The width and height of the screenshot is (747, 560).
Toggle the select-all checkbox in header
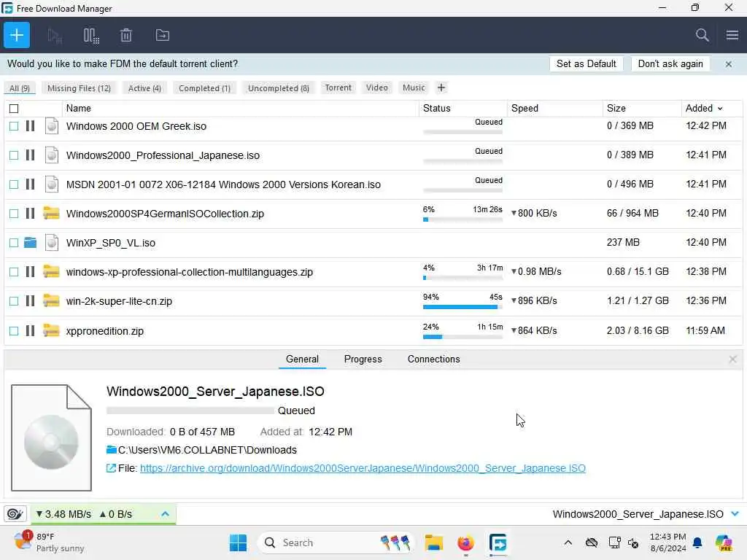(x=14, y=109)
